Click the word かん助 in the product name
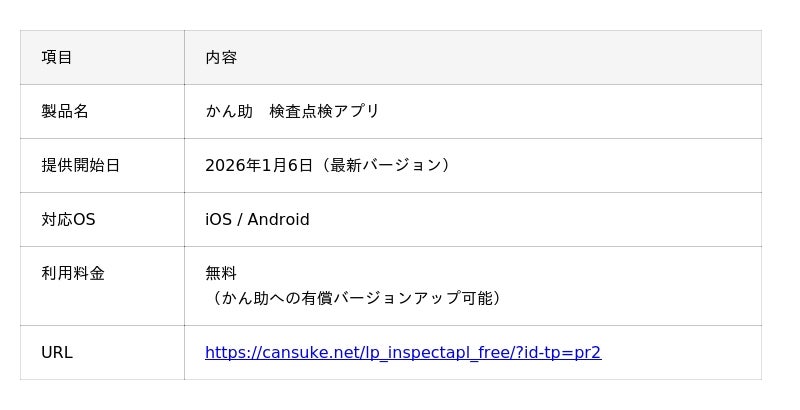 [229, 111]
